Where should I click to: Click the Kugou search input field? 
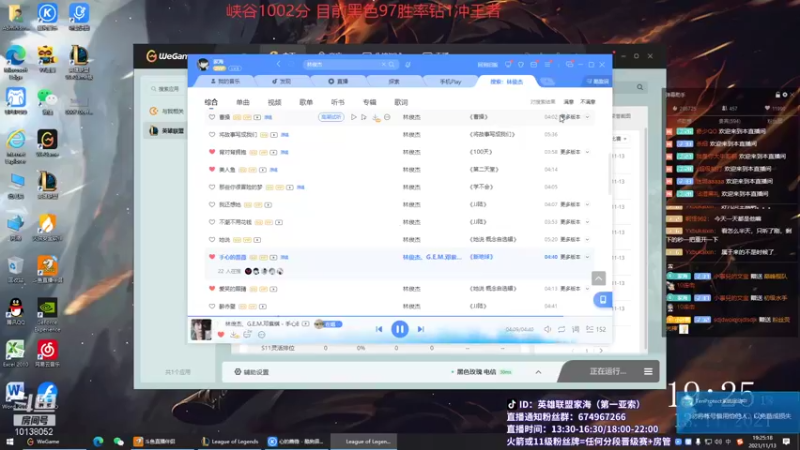tap(343, 65)
